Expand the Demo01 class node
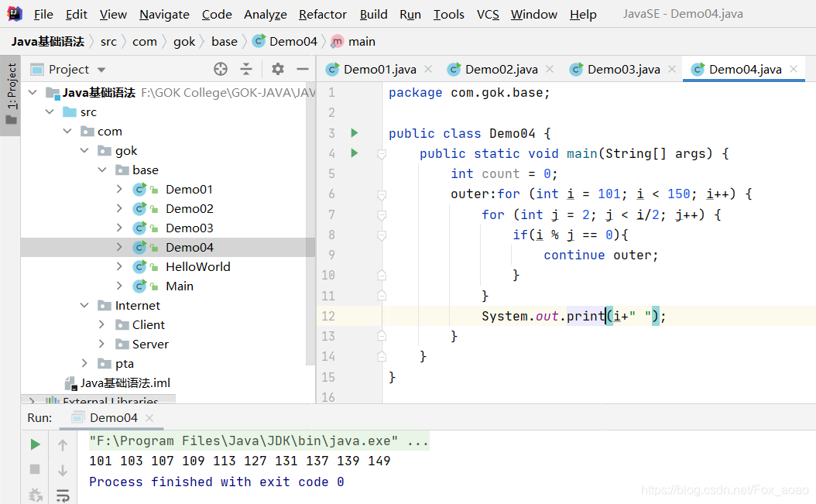This screenshot has width=816, height=504. [119, 189]
